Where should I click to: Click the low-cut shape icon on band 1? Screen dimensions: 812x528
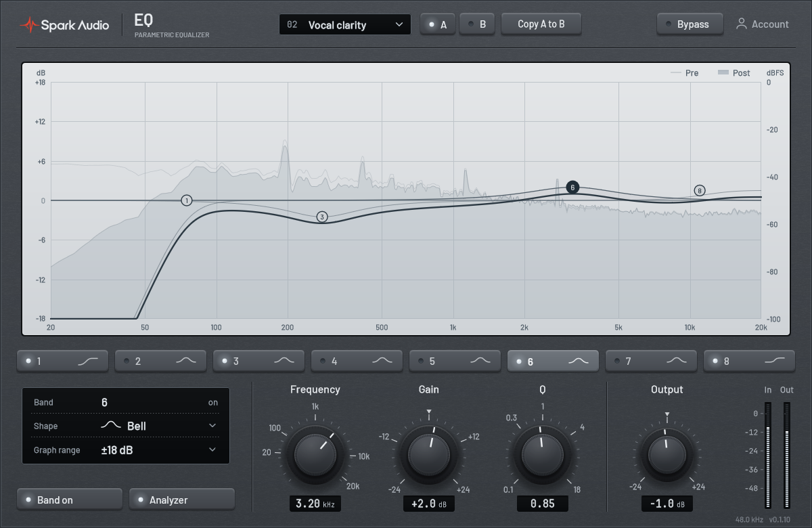click(x=89, y=361)
